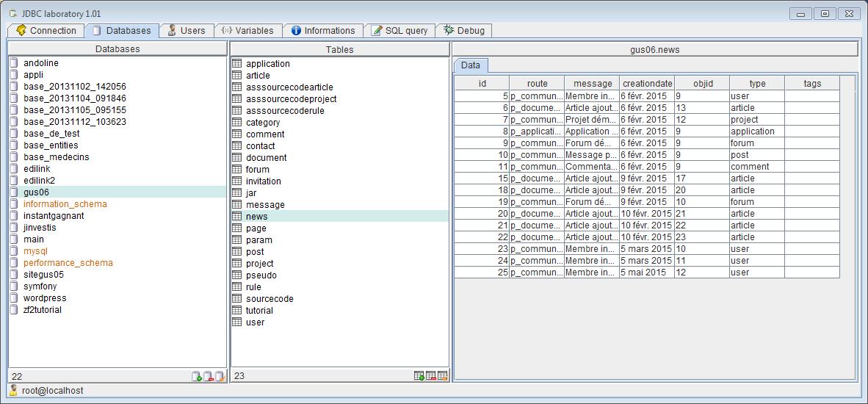Click the jinvestis database icon

tap(14, 228)
